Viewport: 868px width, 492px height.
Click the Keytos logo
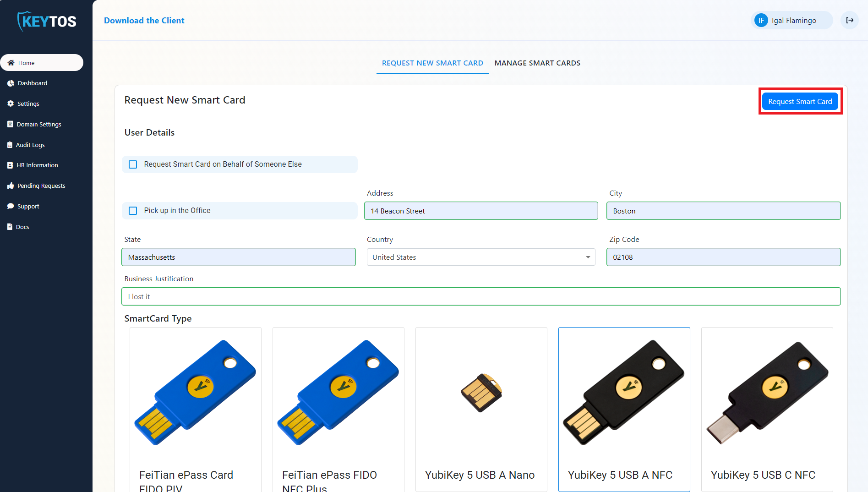pyautogui.click(x=46, y=21)
